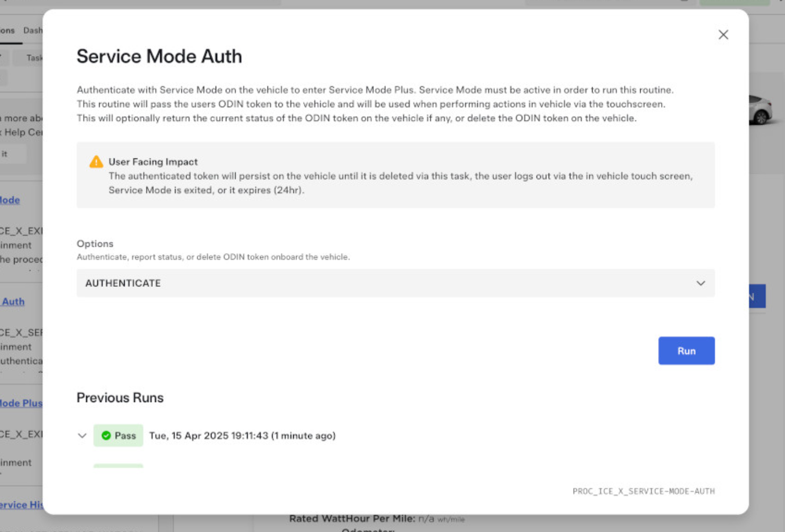Select the Tue, 15 Apr 2025 run timestamp

click(242, 436)
